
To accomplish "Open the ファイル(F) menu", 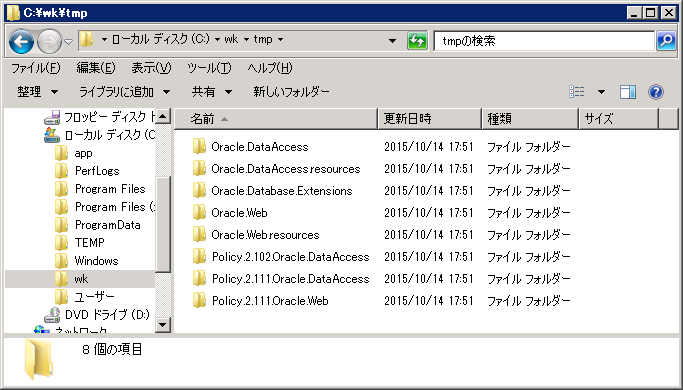I will pyautogui.click(x=35, y=68).
